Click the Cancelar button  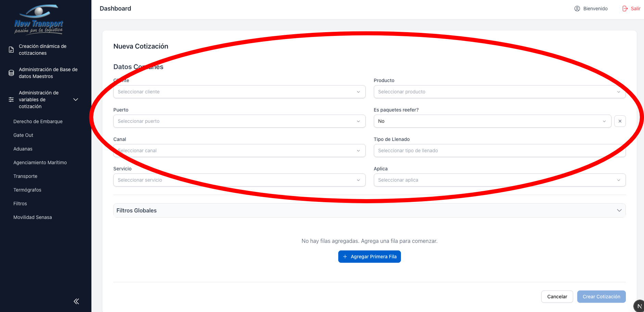(557, 297)
